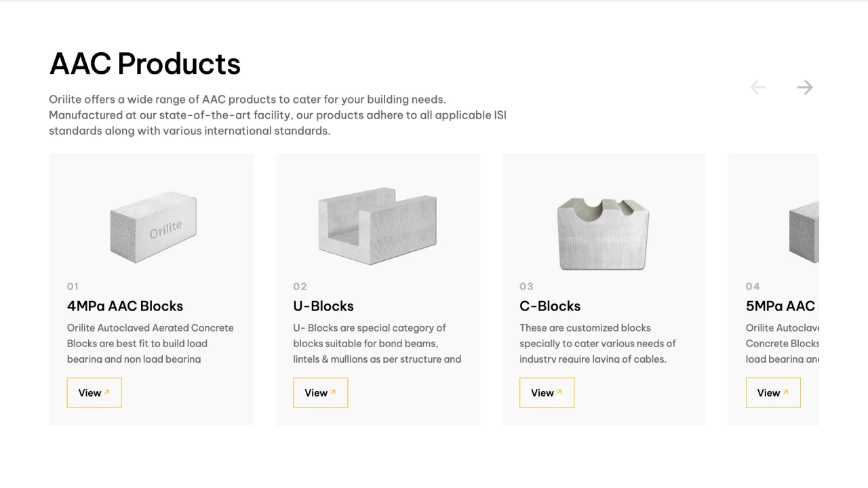The image size is (868, 488).
Task: Click the U-Blocks description paragraph
Action: 377,344
